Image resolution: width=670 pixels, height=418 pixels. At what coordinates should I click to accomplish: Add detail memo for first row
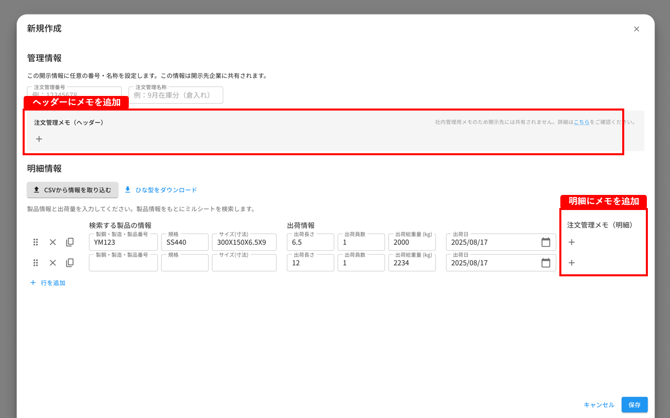point(572,242)
